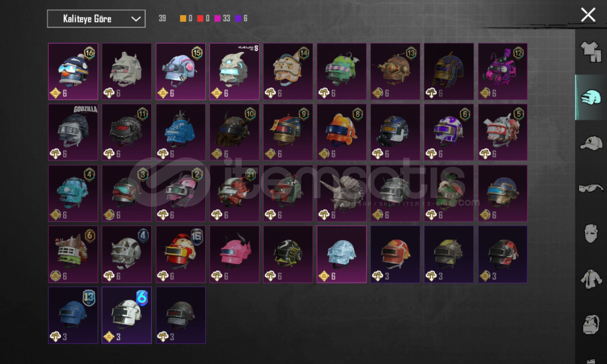Close the inventory with the X icon
This screenshot has width=607, height=364.
click(588, 15)
